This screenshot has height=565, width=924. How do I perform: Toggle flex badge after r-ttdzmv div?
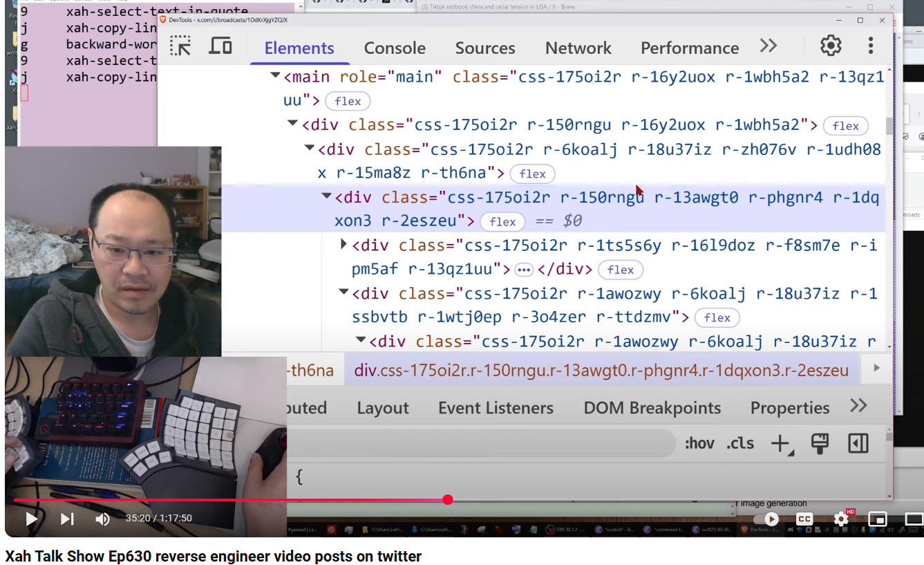(717, 317)
